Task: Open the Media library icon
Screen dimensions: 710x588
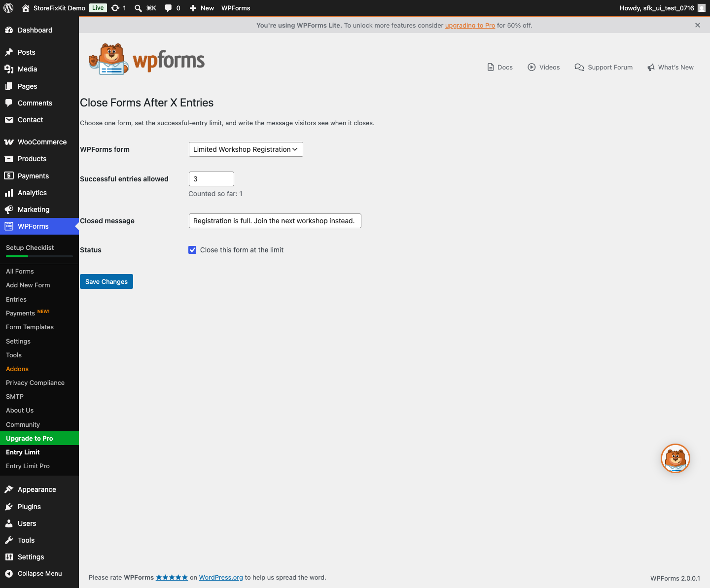Action: 9,69
